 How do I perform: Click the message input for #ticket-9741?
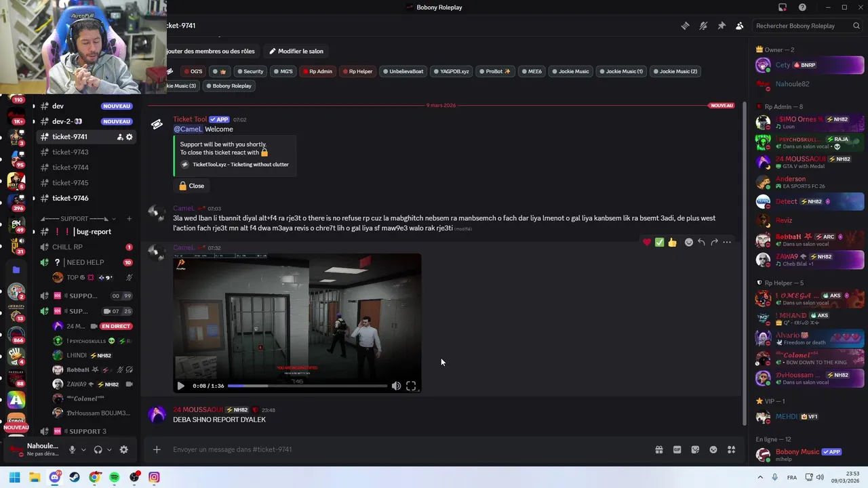[407, 449]
